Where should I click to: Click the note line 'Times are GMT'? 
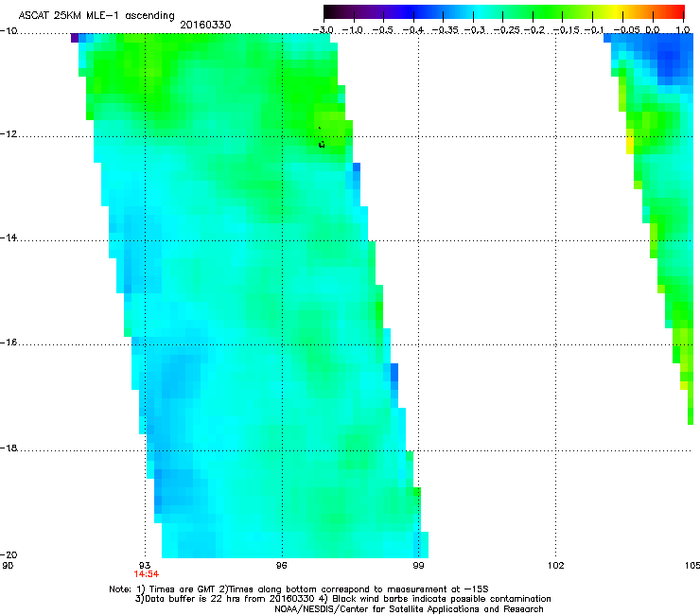184,589
